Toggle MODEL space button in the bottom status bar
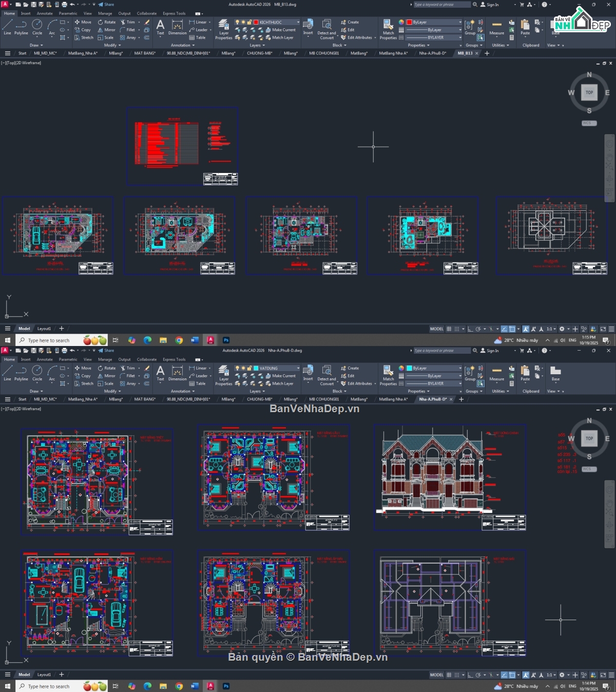Viewport: 616px width, 692px height. [x=436, y=675]
